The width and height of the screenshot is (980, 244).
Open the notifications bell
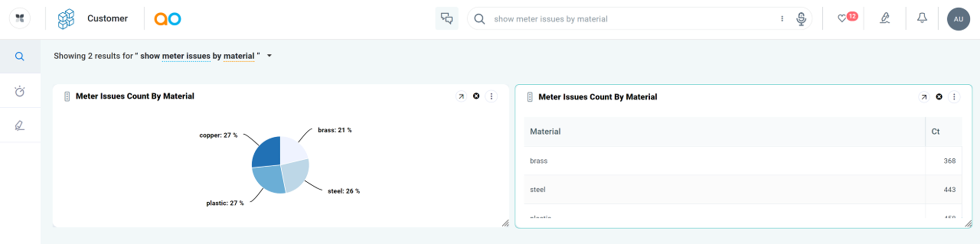pos(922,19)
